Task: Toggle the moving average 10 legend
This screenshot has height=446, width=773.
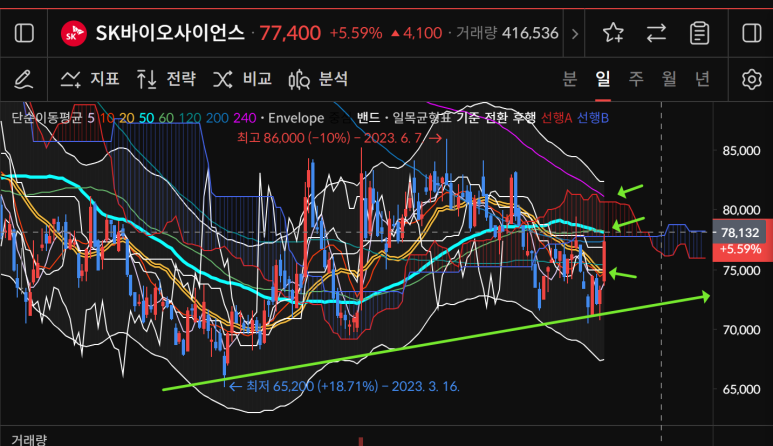Action: click(x=106, y=118)
